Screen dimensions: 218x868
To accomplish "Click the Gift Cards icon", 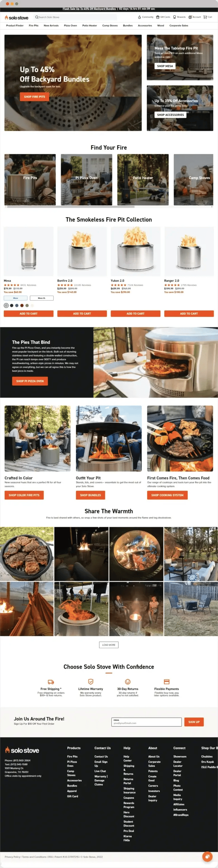I will [158, 17].
